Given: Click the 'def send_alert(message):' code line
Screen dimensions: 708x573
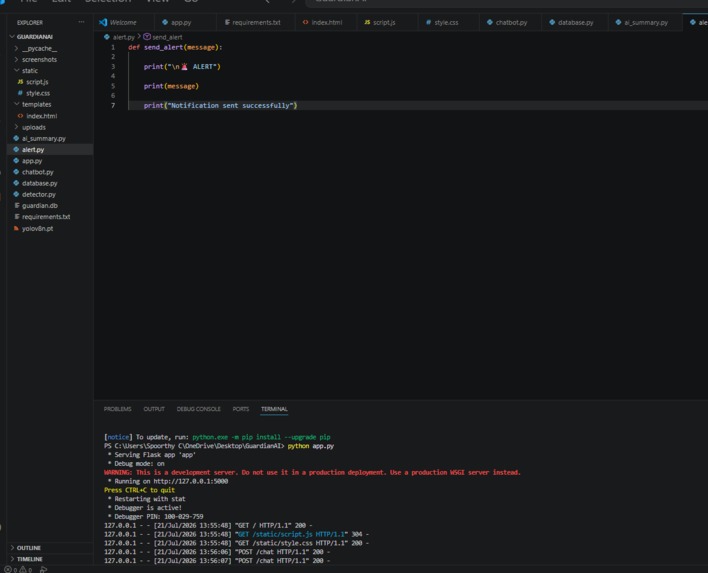Looking at the screenshot, I should pos(175,47).
